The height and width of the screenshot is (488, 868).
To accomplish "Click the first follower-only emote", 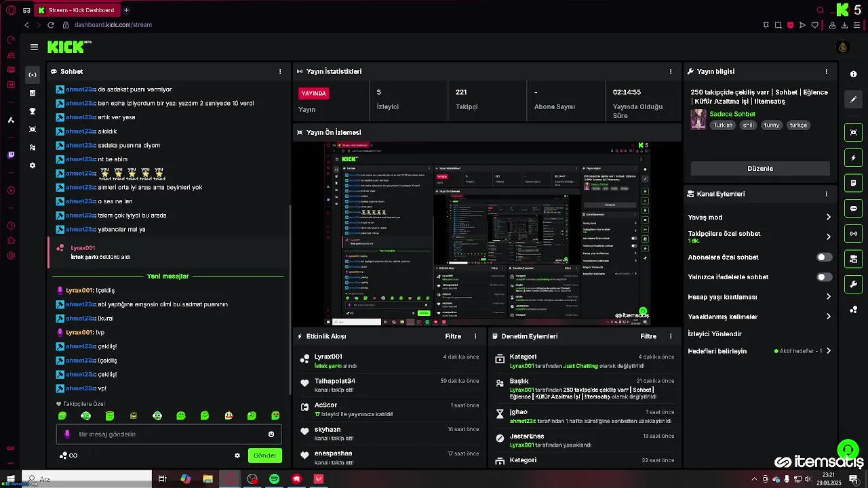I will tap(62, 415).
